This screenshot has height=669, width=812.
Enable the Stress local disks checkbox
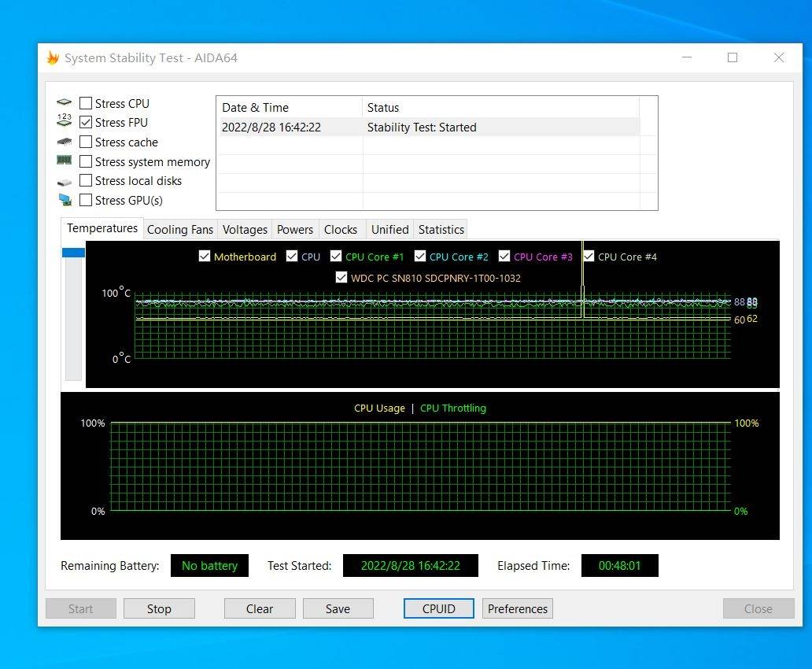pyautogui.click(x=86, y=181)
